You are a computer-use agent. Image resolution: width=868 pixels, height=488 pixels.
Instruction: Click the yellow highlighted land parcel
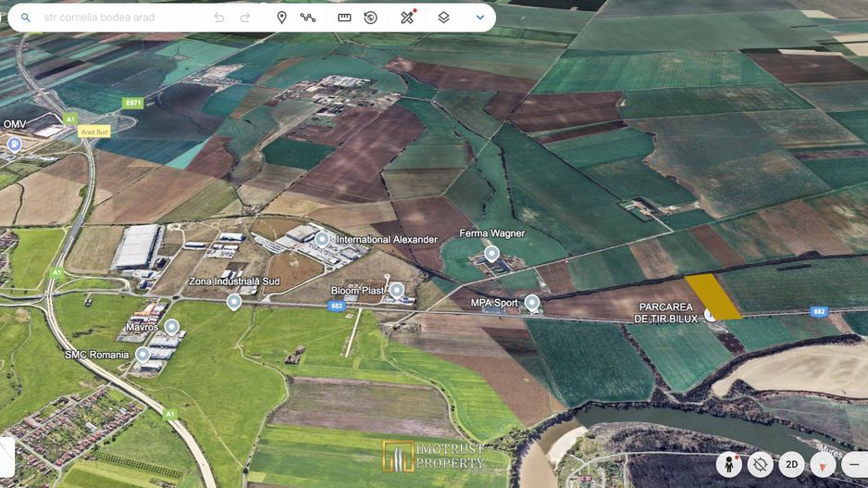(x=713, y=296)
